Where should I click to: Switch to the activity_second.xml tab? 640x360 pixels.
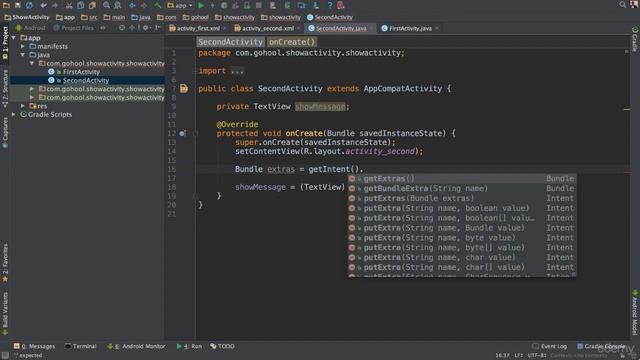(267, 28)
